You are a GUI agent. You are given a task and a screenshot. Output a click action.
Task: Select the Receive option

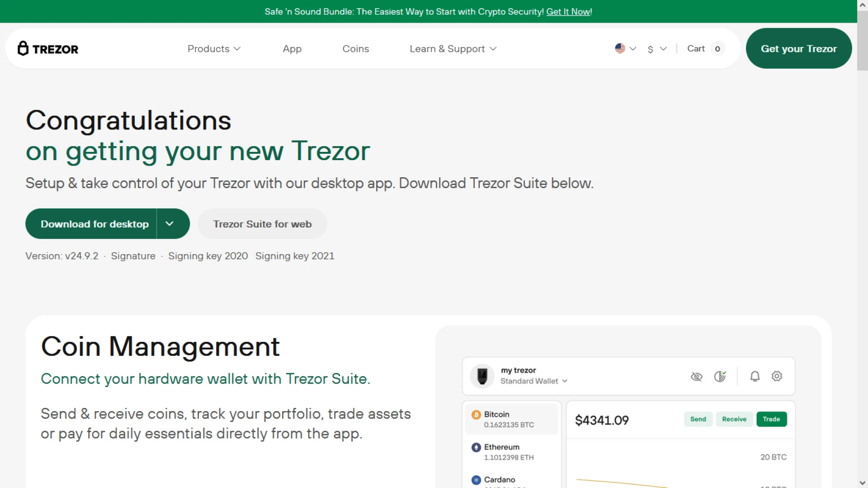click(x=734, y=419)
